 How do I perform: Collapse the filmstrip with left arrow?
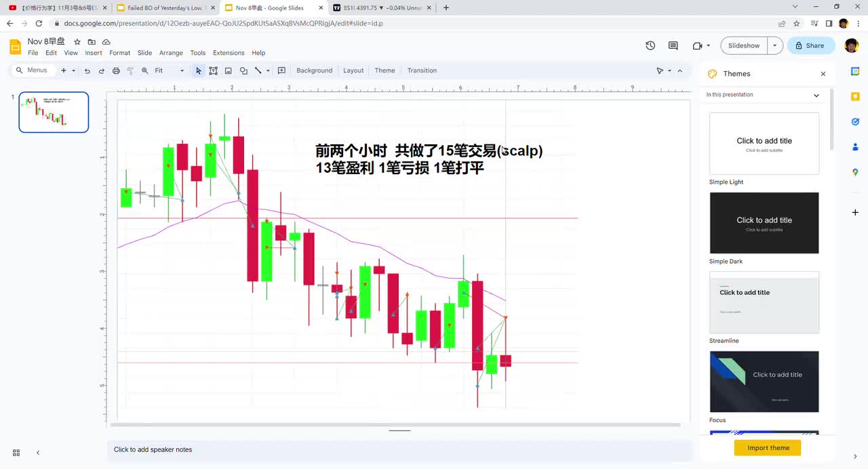coord(38,453)
